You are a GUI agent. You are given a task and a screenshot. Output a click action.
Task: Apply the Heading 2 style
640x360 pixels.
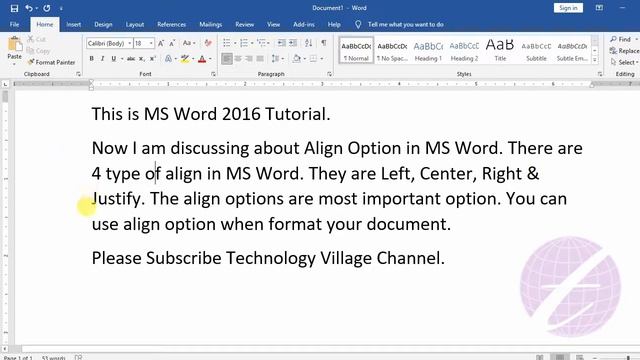[x=464, y=50]
